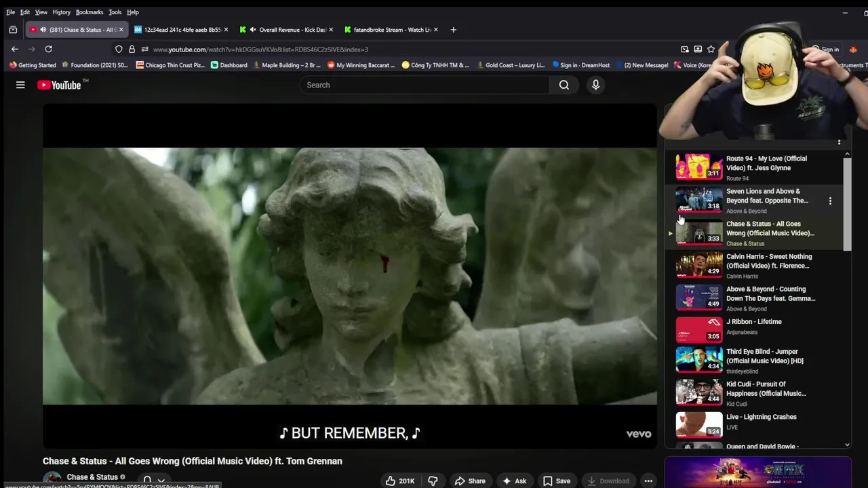Open more actions ellipsis under the video
The image size is (868, 488).
648,481
